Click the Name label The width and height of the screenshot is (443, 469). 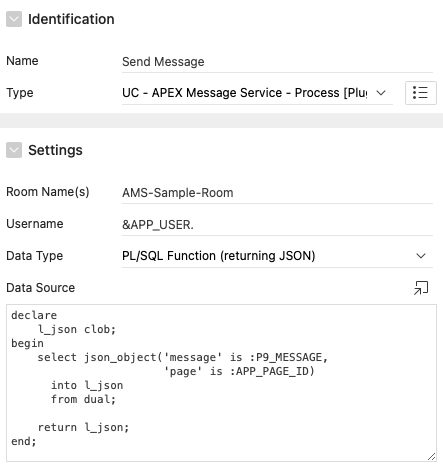pyautogui.click(x=22, y=61)
